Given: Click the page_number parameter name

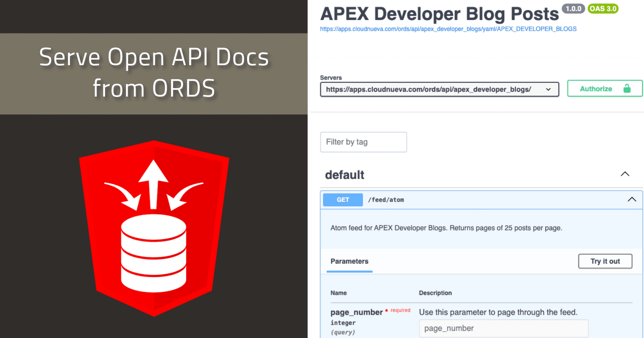Looking at the screenshot, I should 357,312.
